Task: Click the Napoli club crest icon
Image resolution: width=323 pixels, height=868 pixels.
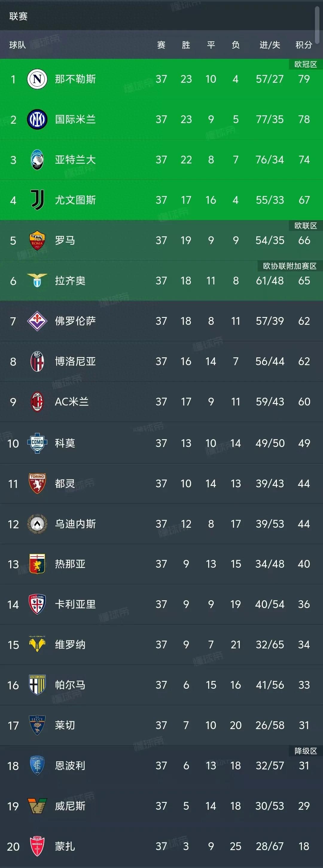Action: click(x=37, y=79)
